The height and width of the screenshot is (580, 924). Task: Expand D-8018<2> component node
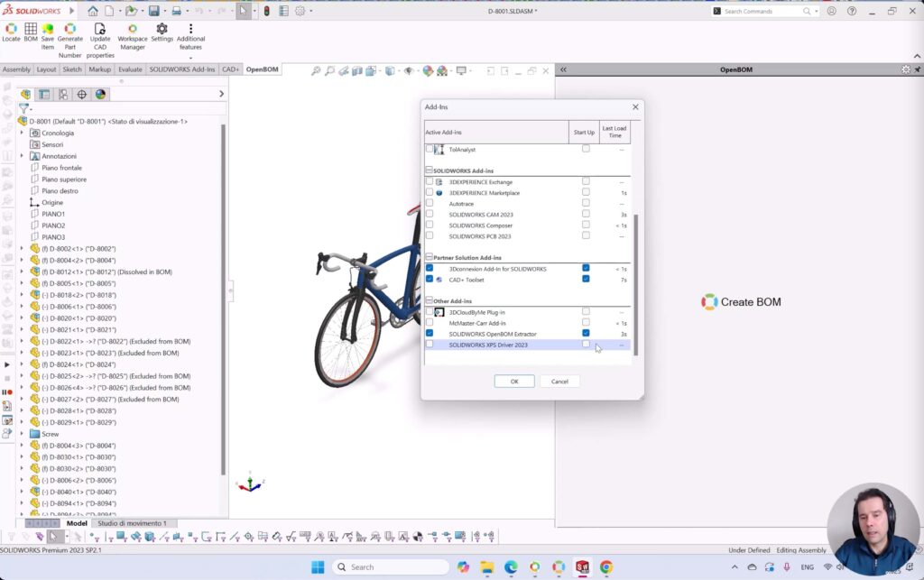(22, 295)
